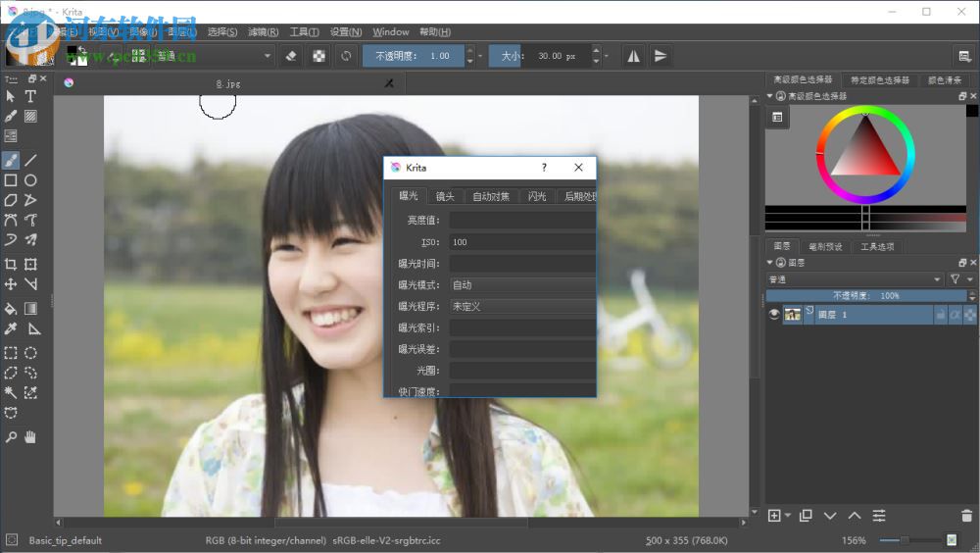Select the dynamic brush tool

pyautogui.click(x=11, y=239)
